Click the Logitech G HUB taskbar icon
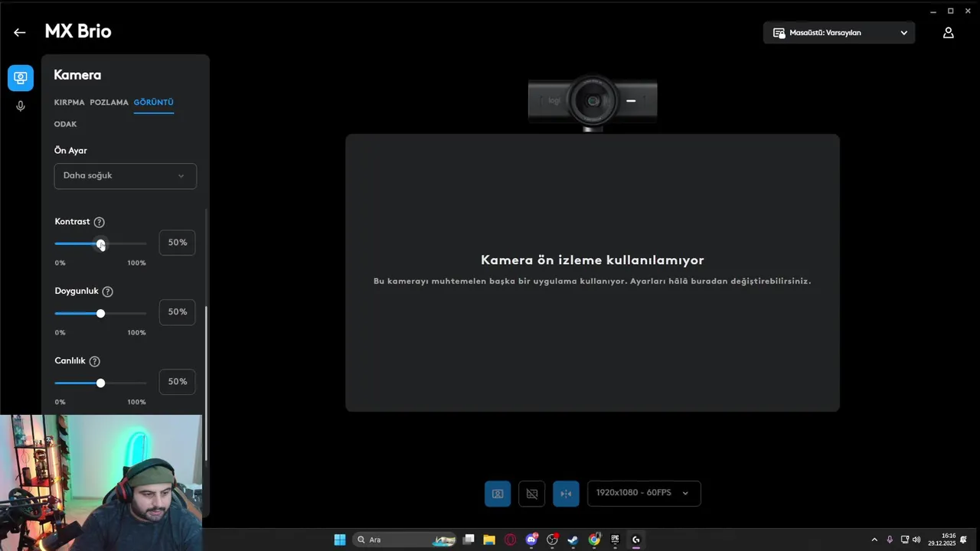 pos(635,540)
